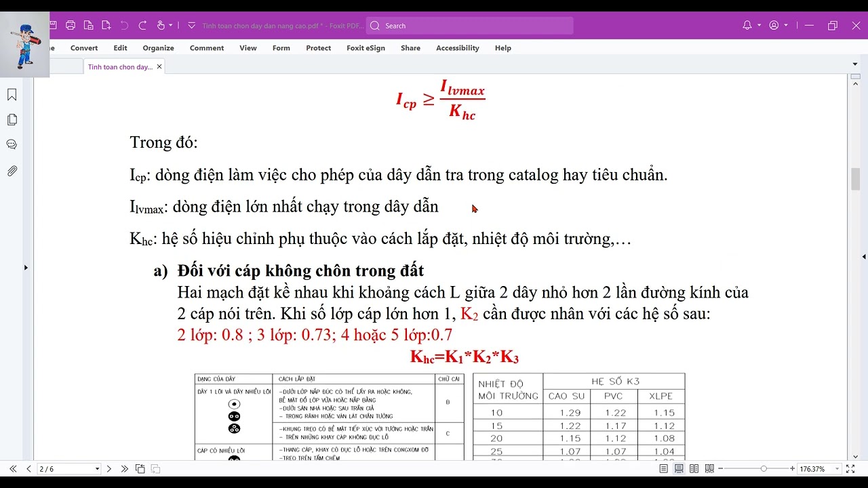Click the zoom out minus button
Image resolution: width=868 pixels, height=488 pixels.
[x=721, y=469]
